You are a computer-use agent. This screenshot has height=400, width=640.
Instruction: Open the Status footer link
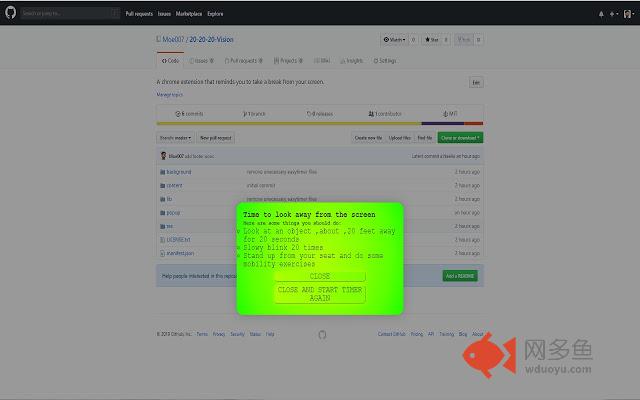(255, 334)
